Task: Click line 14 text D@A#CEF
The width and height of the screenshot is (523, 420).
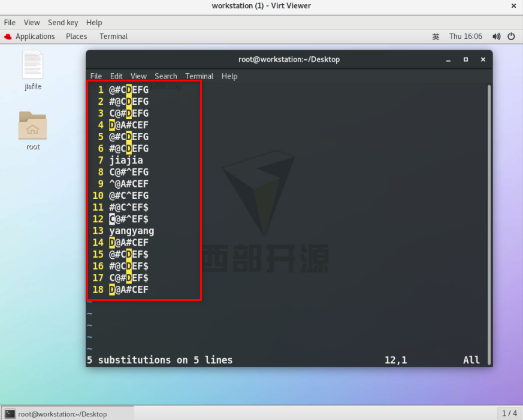Action: [129, 243]
